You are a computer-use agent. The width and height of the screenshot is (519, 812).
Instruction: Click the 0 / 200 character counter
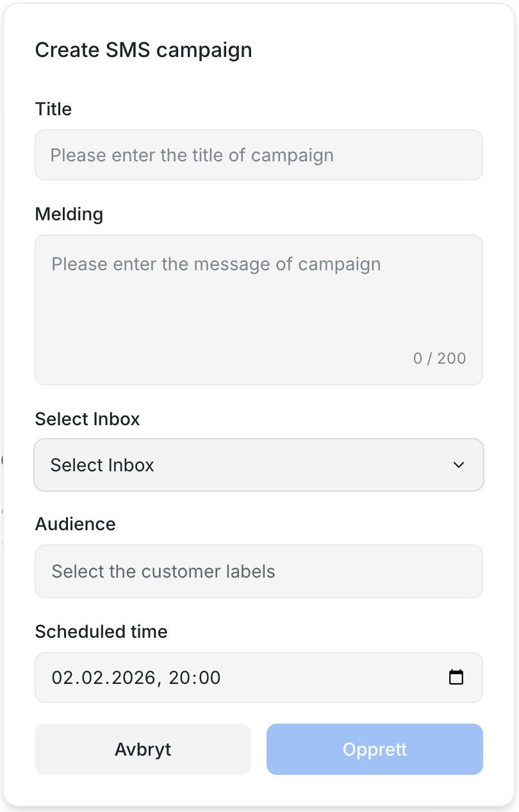pos(440,358)
